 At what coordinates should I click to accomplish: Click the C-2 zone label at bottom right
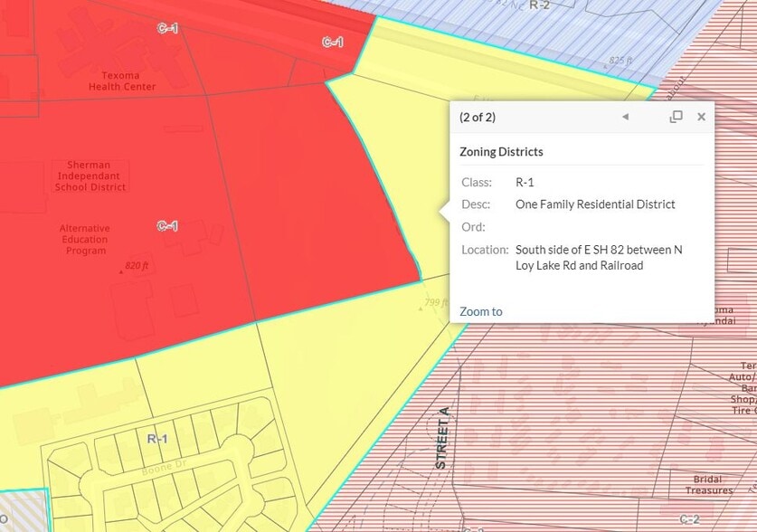tap(689, 518)
